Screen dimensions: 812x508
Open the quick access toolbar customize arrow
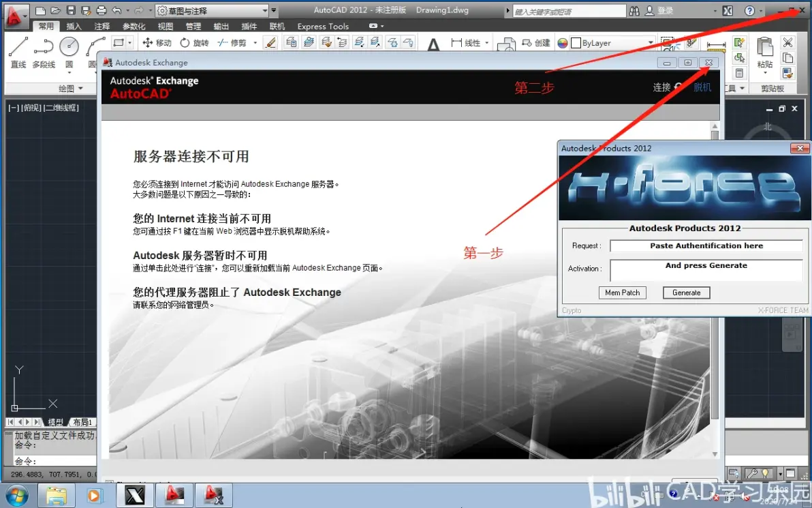click(274, 10)
